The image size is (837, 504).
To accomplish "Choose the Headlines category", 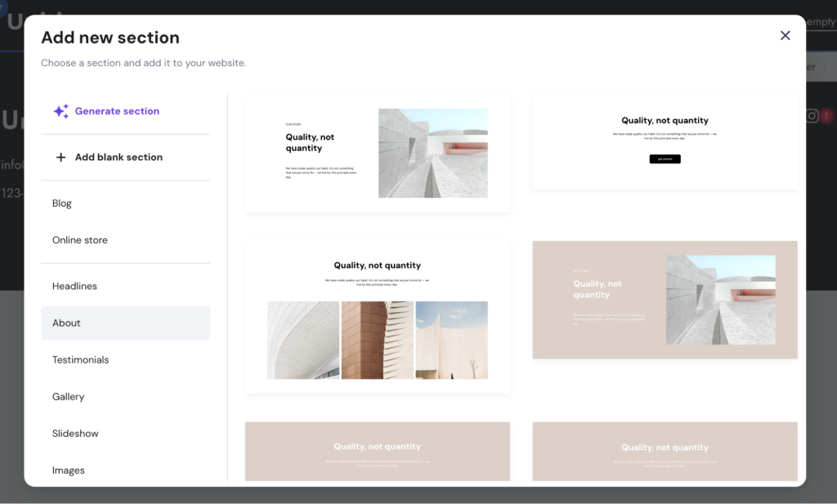I will tap(74, 286).
